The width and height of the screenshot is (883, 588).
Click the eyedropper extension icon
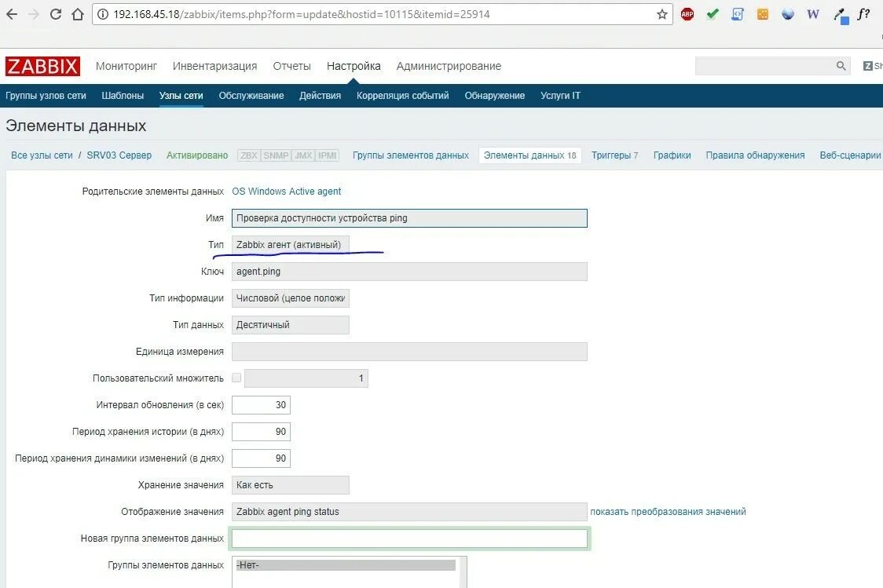pyautogui.click(x=841, y=15)
